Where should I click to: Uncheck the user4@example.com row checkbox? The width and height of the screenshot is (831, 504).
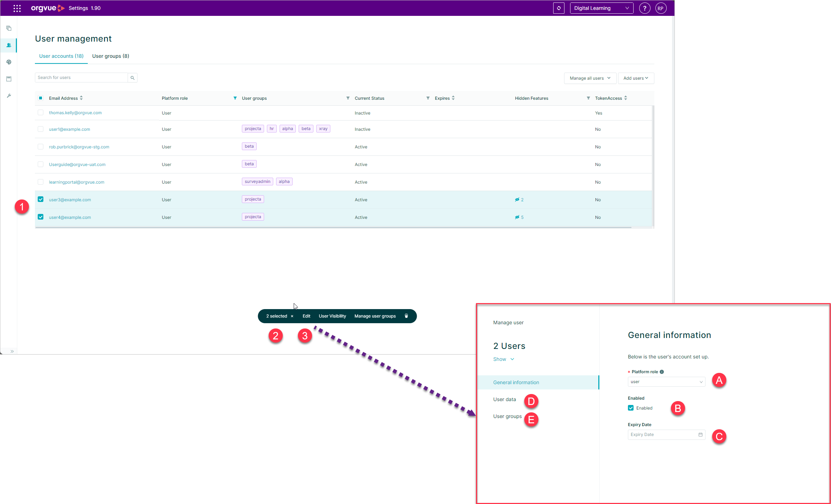(x=41, y=217)
